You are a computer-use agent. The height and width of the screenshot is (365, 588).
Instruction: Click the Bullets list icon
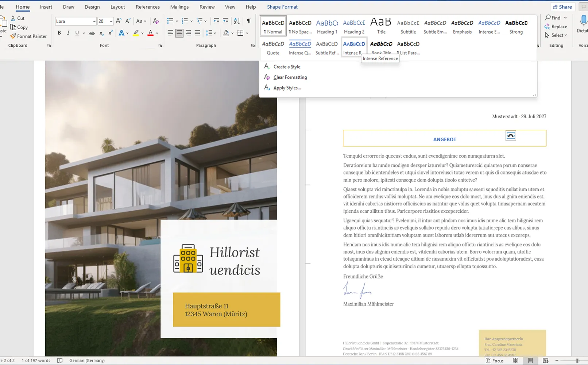pos(170,21)
